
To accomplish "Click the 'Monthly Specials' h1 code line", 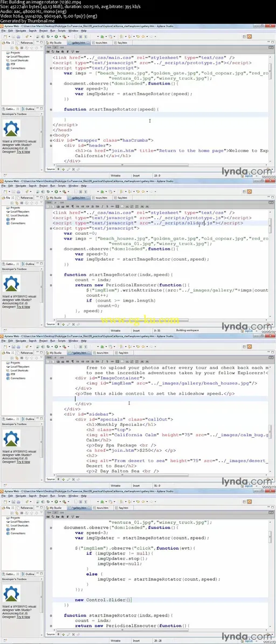I will tap(121, 425).
